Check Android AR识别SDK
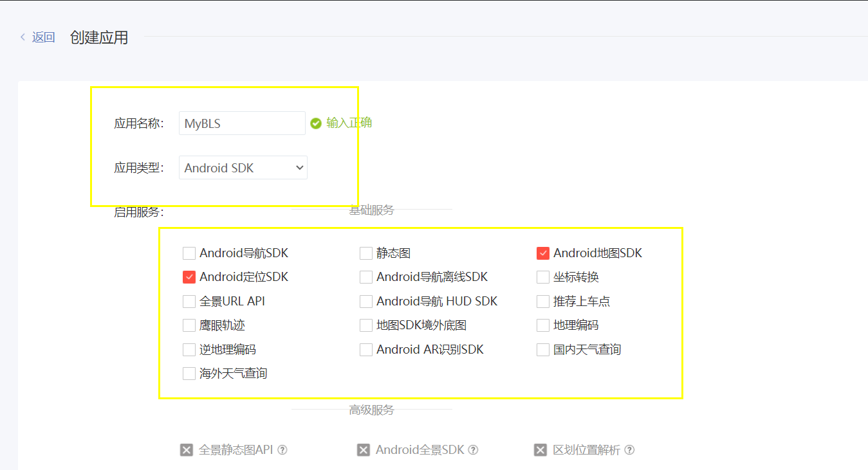 click(x=365, y=349)
